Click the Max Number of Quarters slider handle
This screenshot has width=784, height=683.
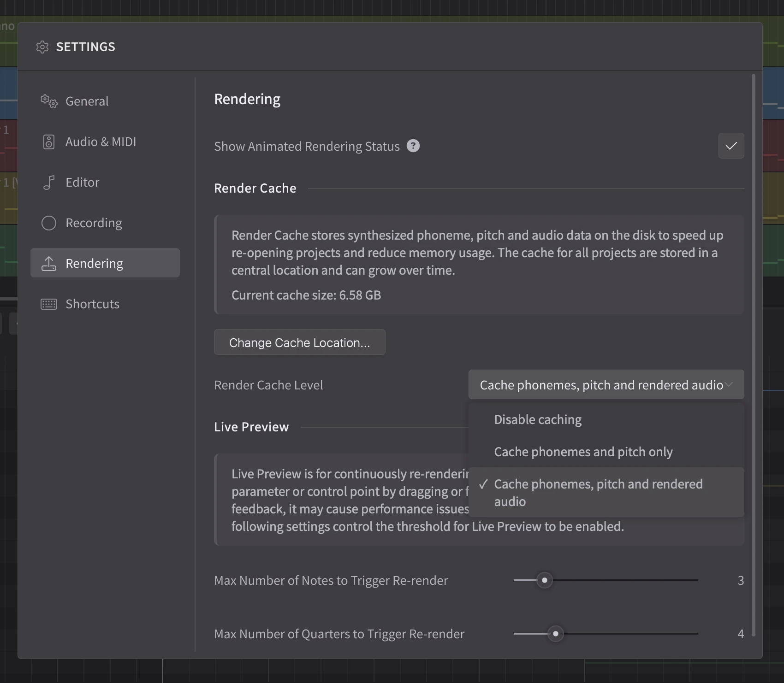pyautogui.click(x=556, y=634)
